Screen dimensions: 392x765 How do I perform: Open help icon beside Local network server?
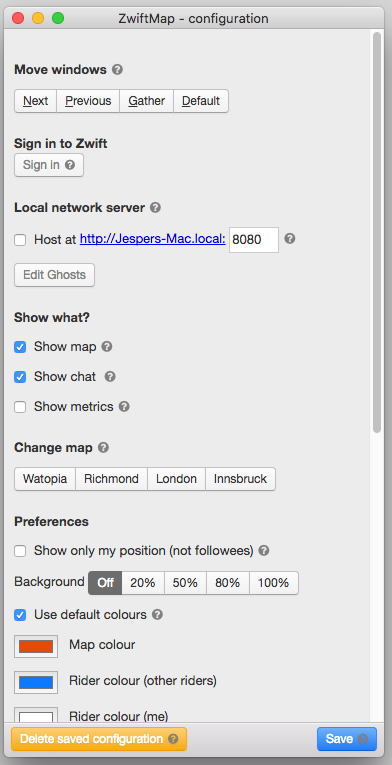tap(155, 208)
